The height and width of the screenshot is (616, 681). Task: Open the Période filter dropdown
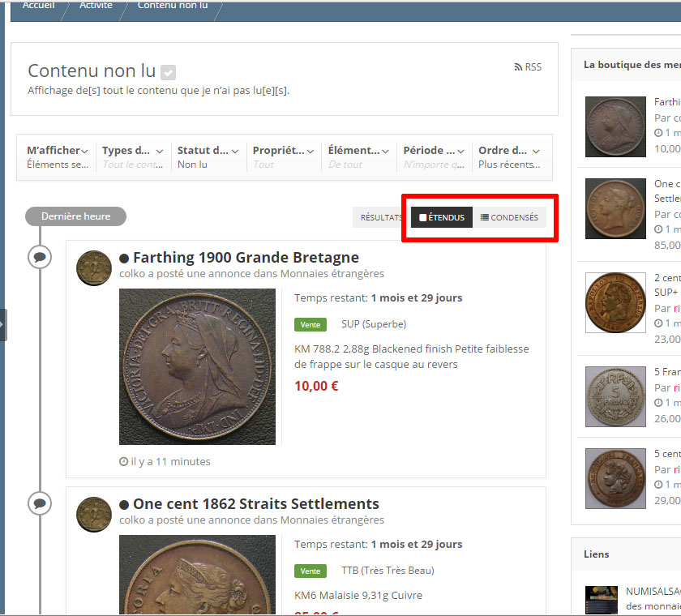pos(434,156)
